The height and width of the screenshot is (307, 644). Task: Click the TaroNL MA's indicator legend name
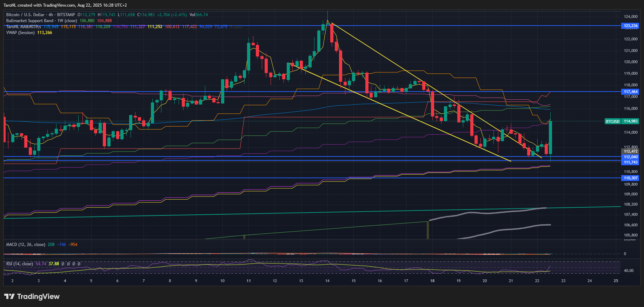(x=24, y=27)
